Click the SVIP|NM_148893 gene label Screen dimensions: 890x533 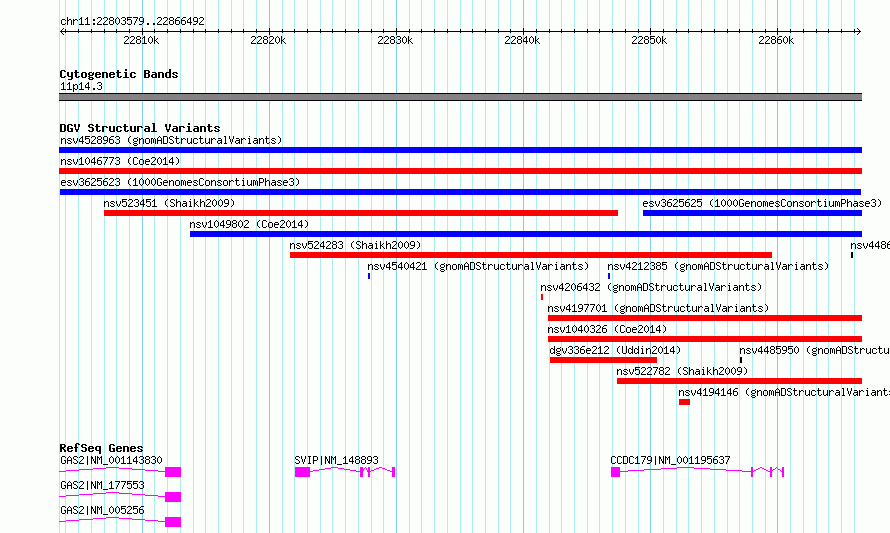click(x=336, y=460)
